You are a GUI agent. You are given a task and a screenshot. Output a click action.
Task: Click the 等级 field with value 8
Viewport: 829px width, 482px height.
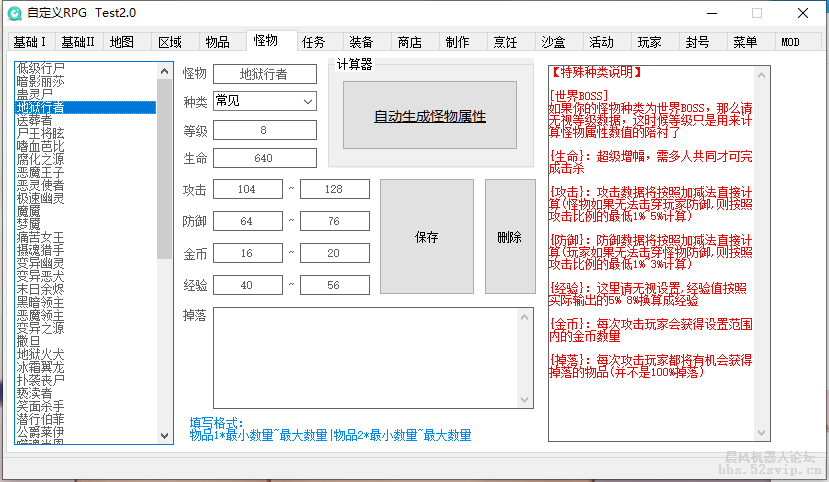pyautogui.click(x=265, y=130)
